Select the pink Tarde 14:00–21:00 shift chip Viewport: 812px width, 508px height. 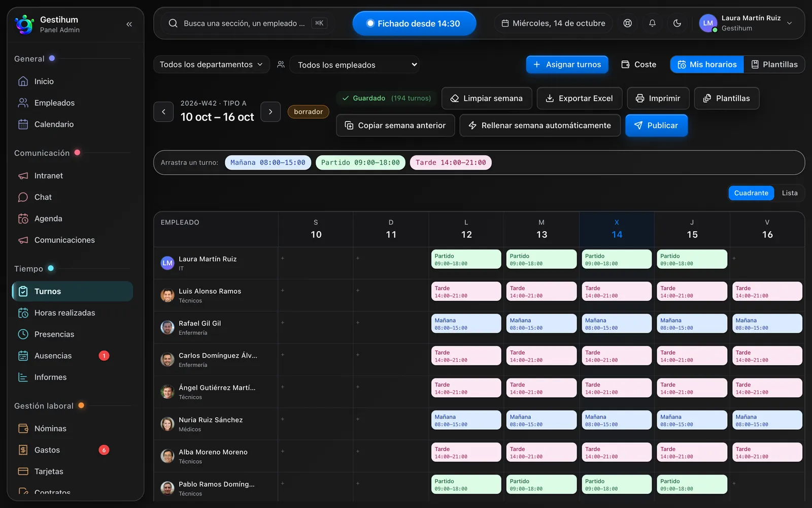pyautogui.click(x=451, y=163)
